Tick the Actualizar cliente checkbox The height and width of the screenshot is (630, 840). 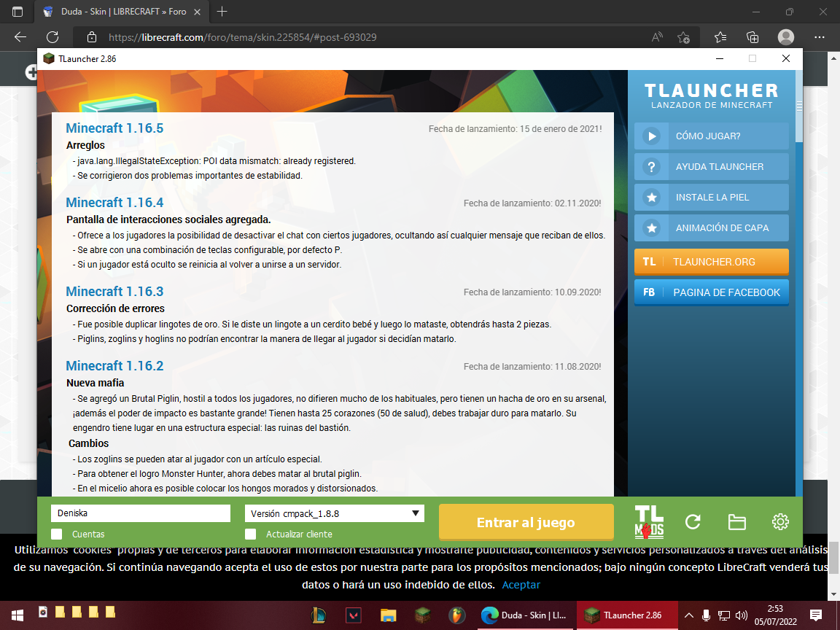250,534
